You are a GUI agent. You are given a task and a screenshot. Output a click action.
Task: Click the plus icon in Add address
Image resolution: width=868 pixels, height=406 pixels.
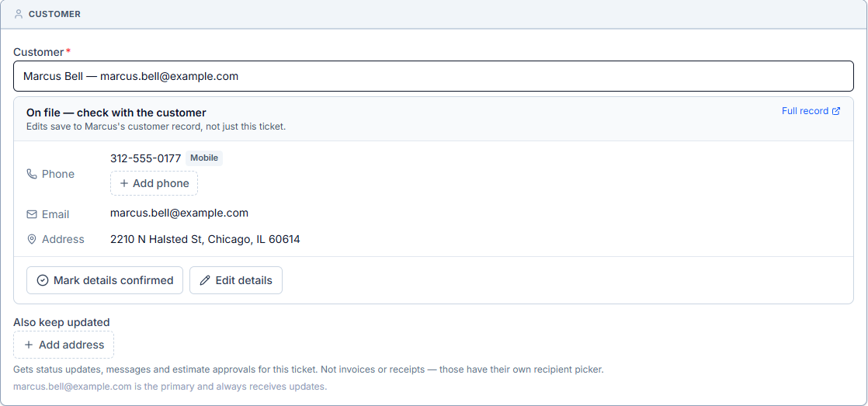[x=29, y=345]
